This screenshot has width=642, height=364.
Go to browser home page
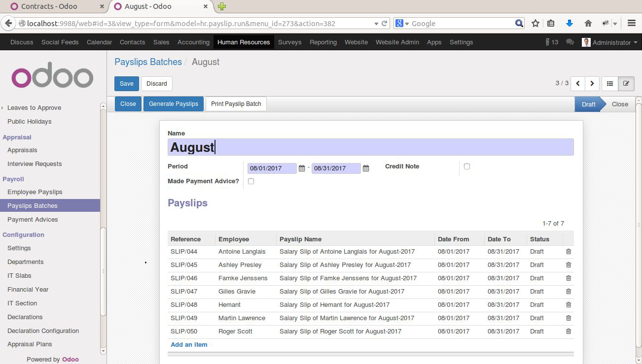[588, 23]
